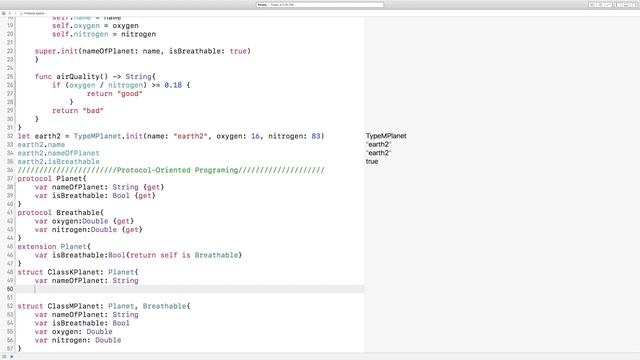
Task: Click 'var nameOfPlanet: String {get}' line 38
Action: (x=99, y=187)
